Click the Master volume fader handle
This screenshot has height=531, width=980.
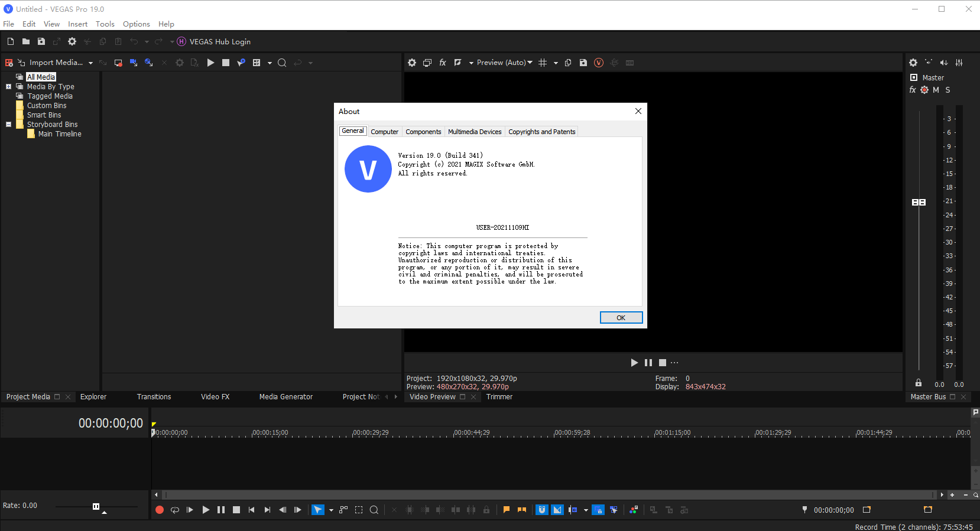(x=919, y=202)
